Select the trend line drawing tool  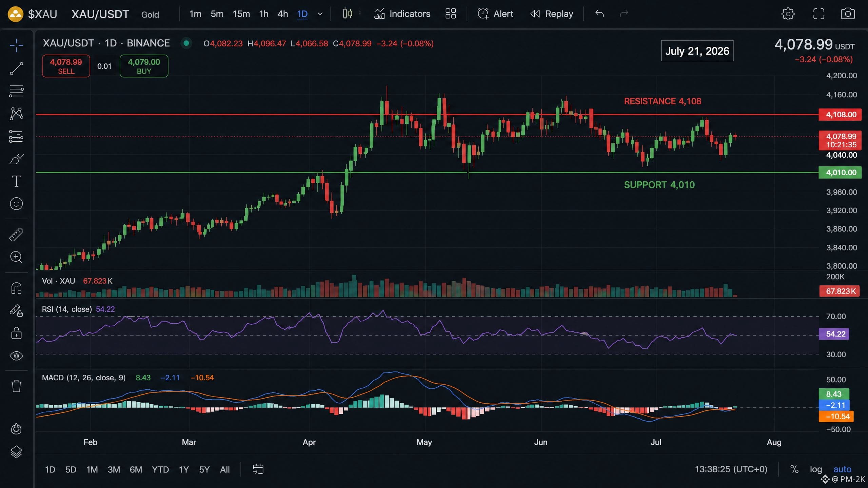pos(16,68)
